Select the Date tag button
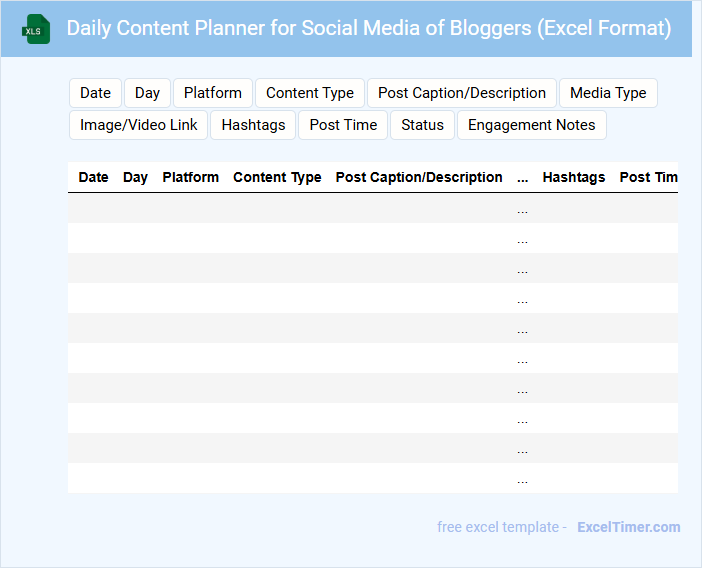Screen dimensions: 702x568 95,93
